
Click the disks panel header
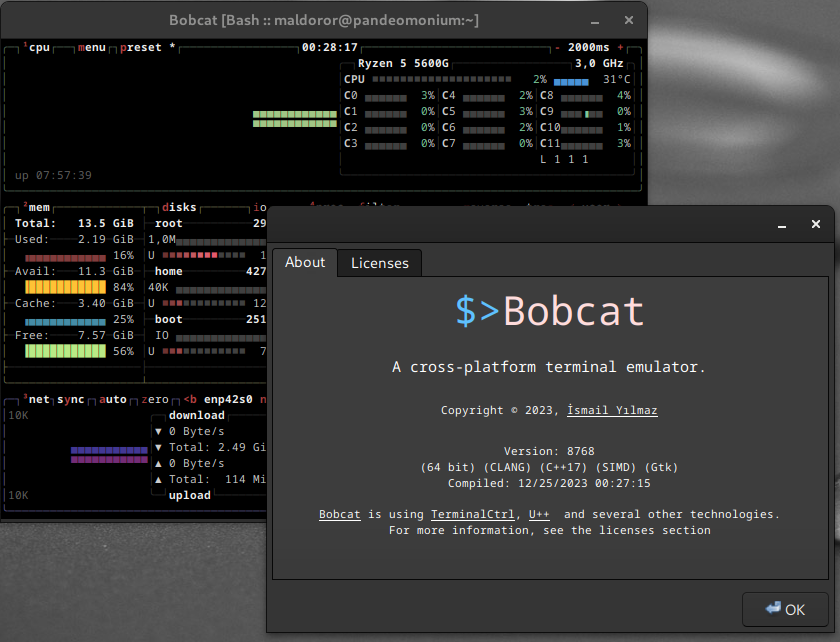click(179, 207)
